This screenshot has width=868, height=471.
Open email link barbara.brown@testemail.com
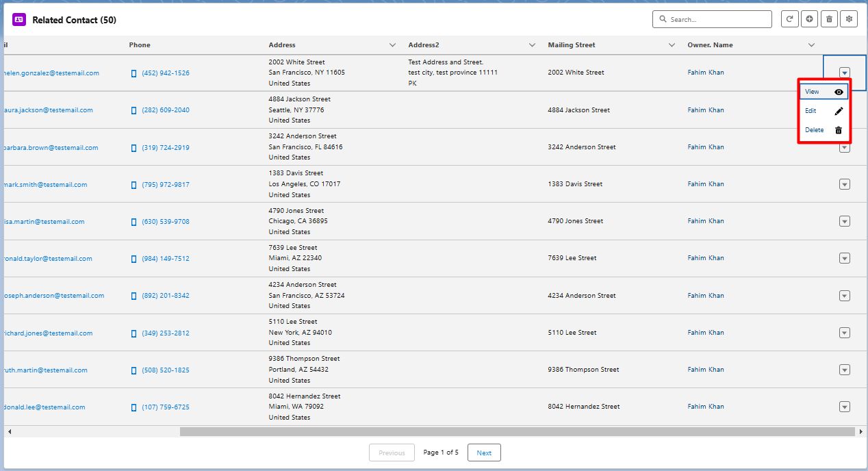point(51,148)
